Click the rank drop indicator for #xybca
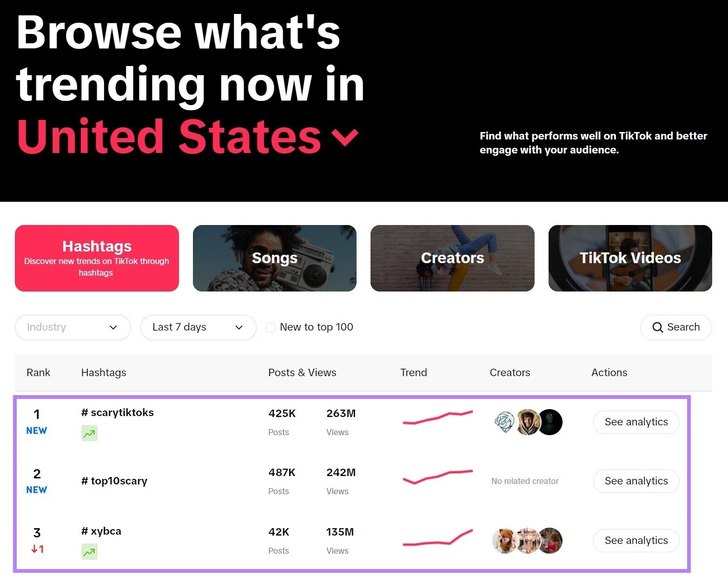728x583 pixels. coord(37,549)
